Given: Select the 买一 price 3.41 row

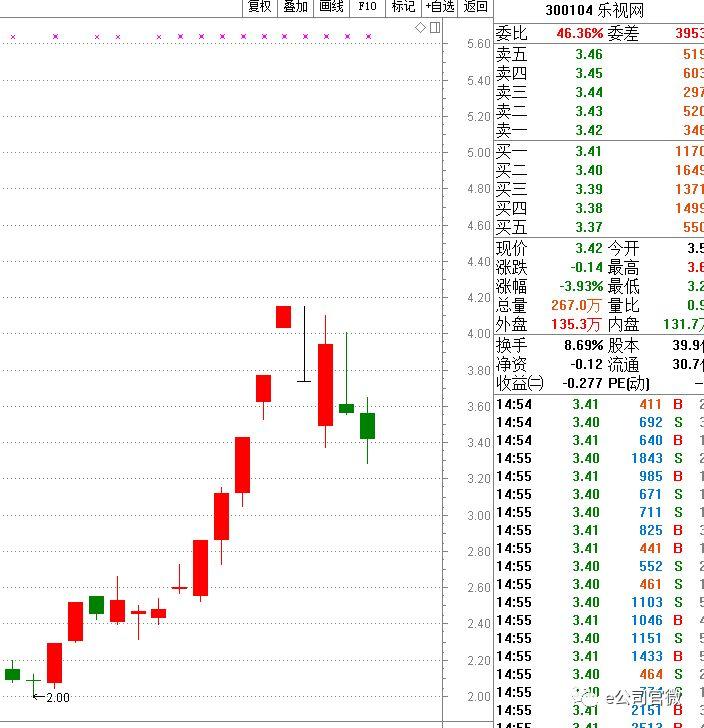Looking at the screenshot, I should pos(599,151).
